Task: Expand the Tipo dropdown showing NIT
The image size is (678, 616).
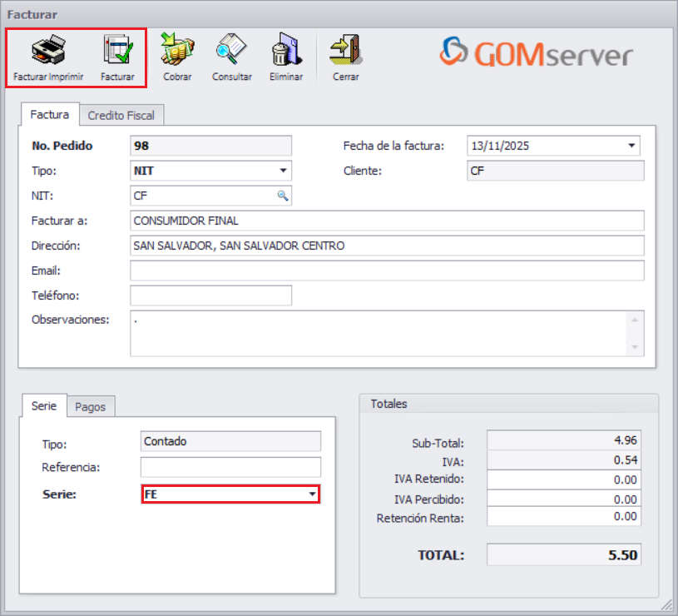Action: coord(284,171)
